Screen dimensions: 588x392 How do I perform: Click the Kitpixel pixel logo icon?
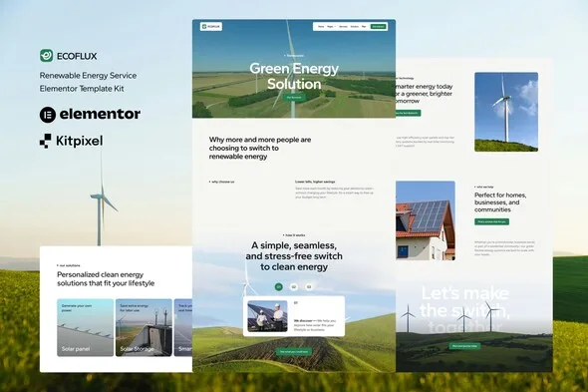point(46,141)
